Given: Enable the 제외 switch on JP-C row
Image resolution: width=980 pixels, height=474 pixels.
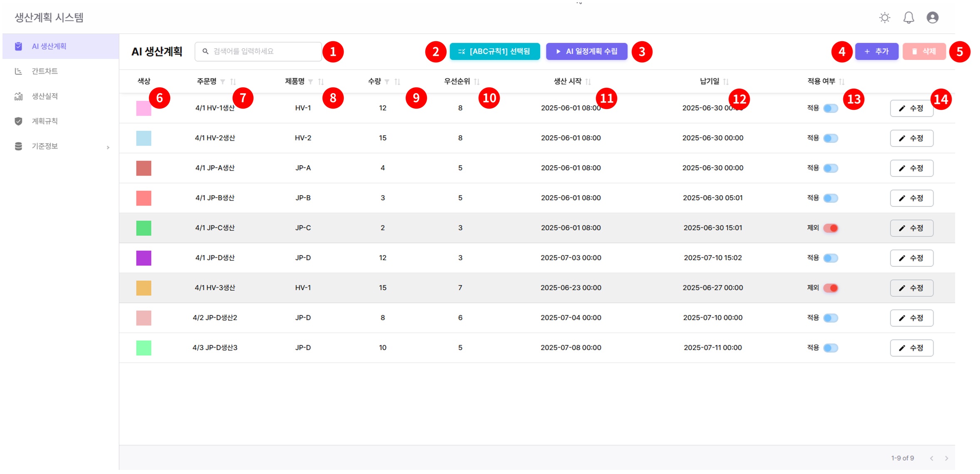Looking at the screenshot, I should pos(830,228).
